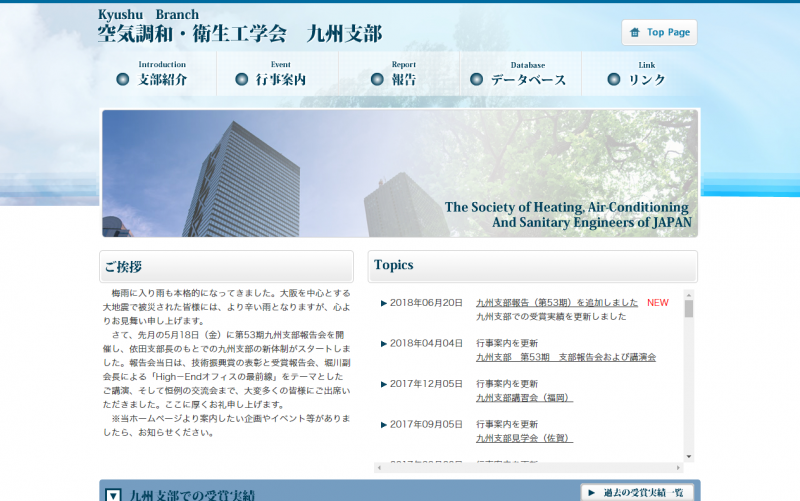The image size is (800, 501).
Task: Click the triangle icon beside 九州支部での受賞実績
Action: pos(113,495)
